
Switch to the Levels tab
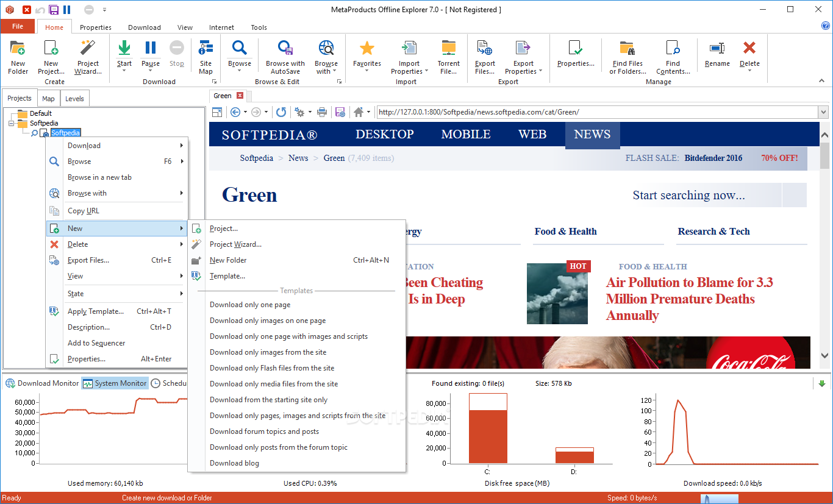tap(74, 99)
